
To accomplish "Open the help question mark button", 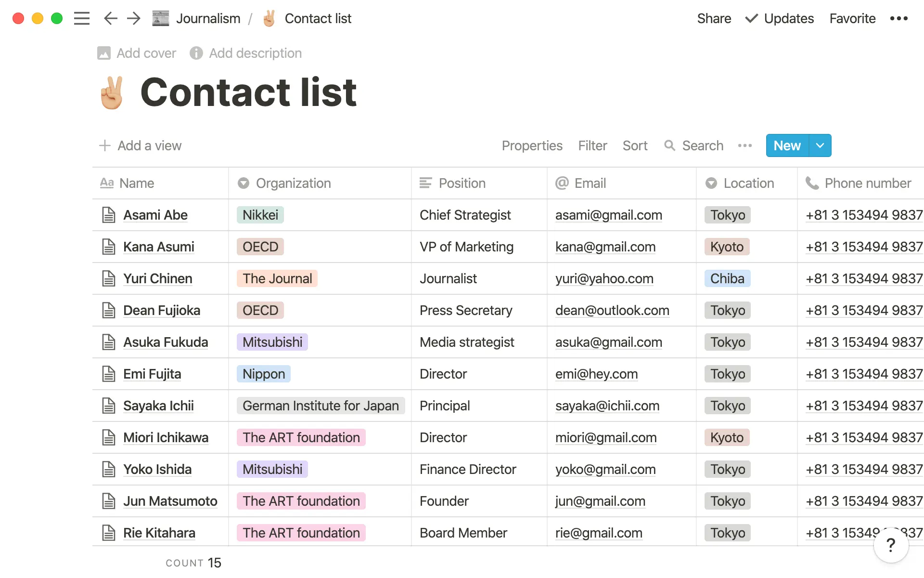I will click(891, 545).
